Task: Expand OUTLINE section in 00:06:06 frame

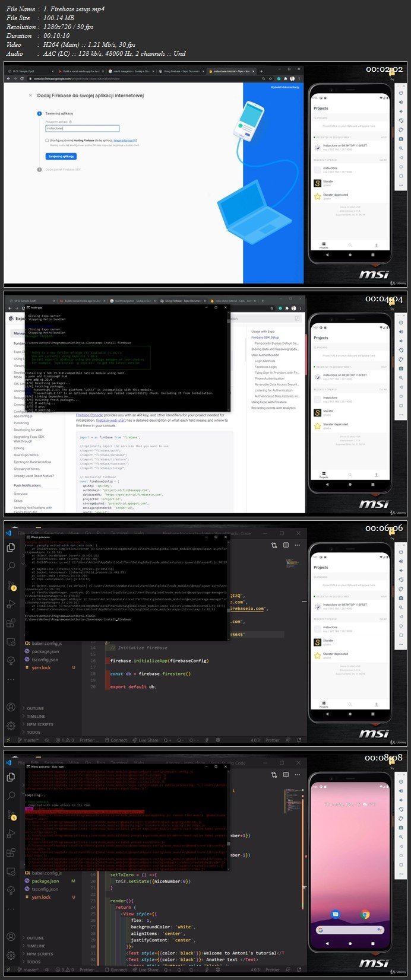Action: [x=35, y=708]
